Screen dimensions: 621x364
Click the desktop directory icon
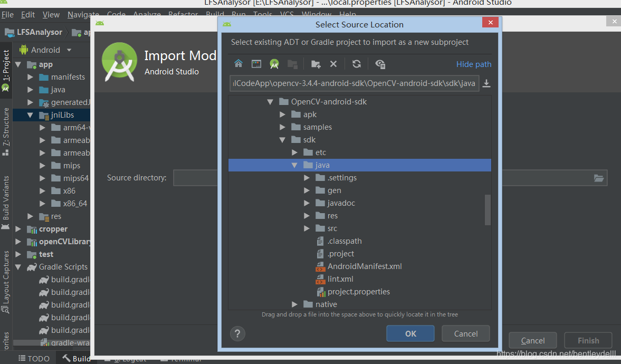point(256,64)
